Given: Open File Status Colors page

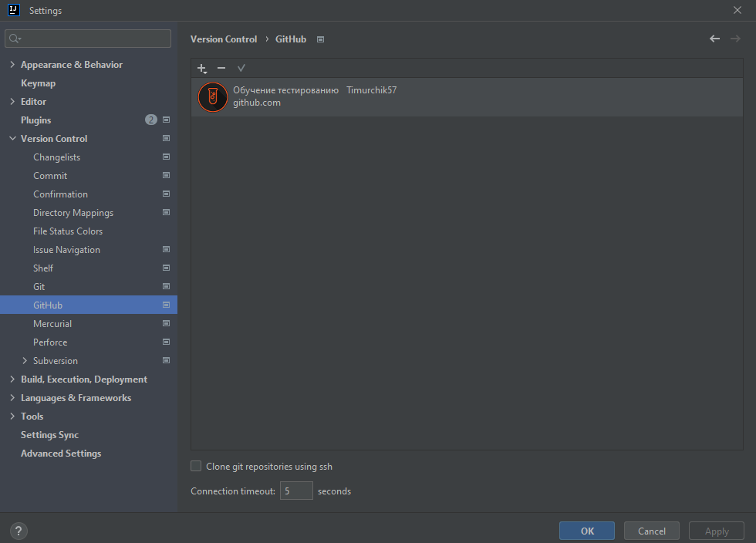Looking at the screenshot, I should tap(68, 231).
